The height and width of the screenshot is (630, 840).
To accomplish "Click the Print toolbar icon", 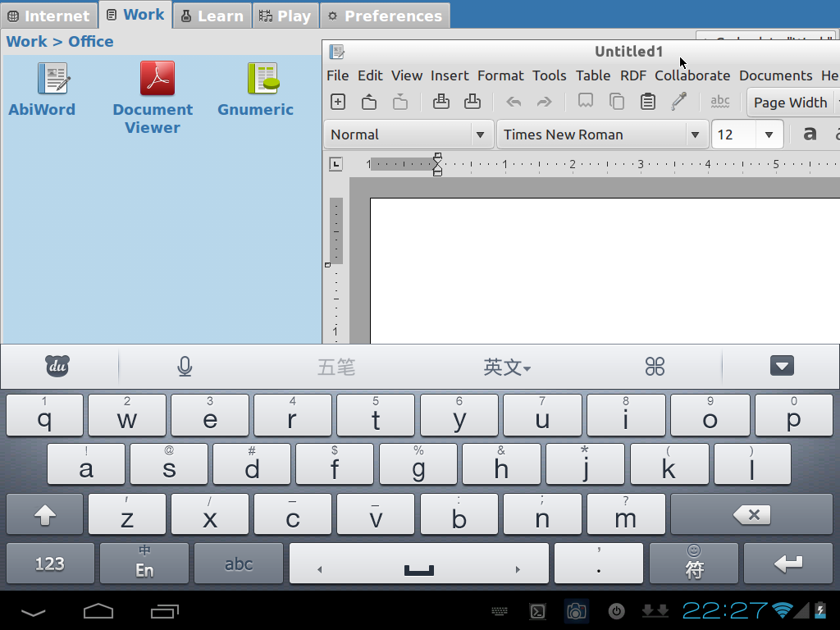I will (441, 102).
